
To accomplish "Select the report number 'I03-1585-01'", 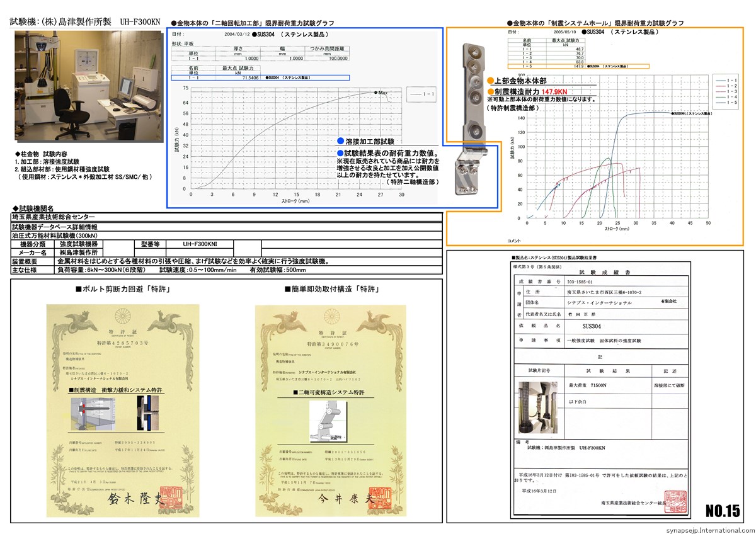I will click(x=581, y=281).
